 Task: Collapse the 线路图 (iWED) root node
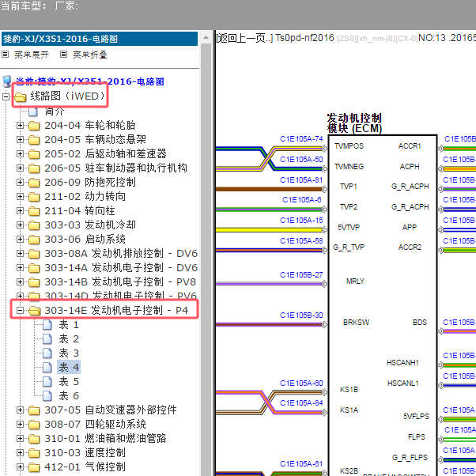click(7, 96)
